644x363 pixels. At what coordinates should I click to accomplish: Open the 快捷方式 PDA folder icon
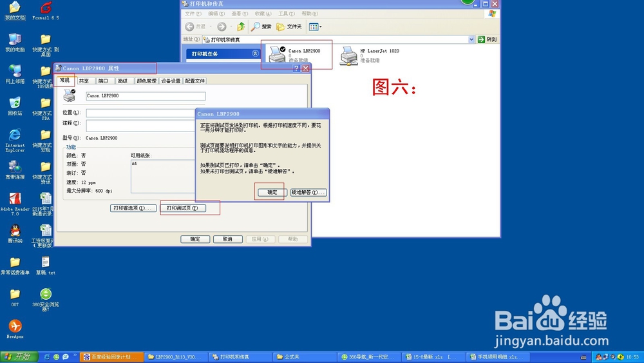46,108
